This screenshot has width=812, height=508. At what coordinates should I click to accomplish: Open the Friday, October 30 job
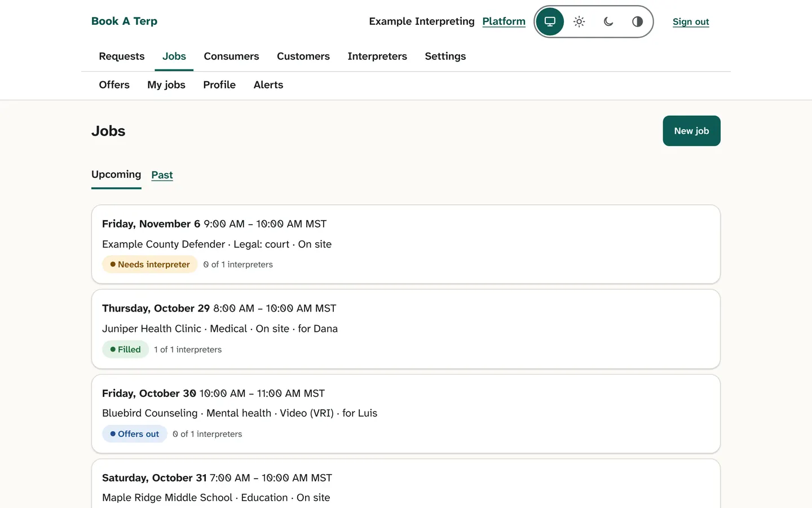coord(406,414)
